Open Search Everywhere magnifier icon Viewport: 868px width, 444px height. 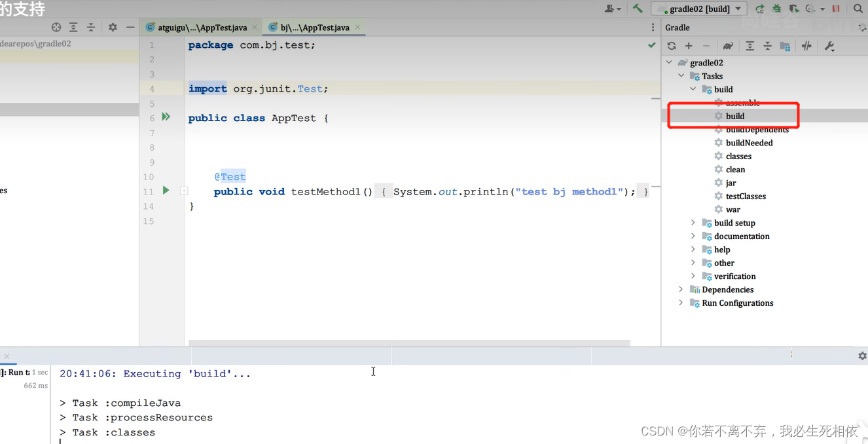tap(858, 9)
